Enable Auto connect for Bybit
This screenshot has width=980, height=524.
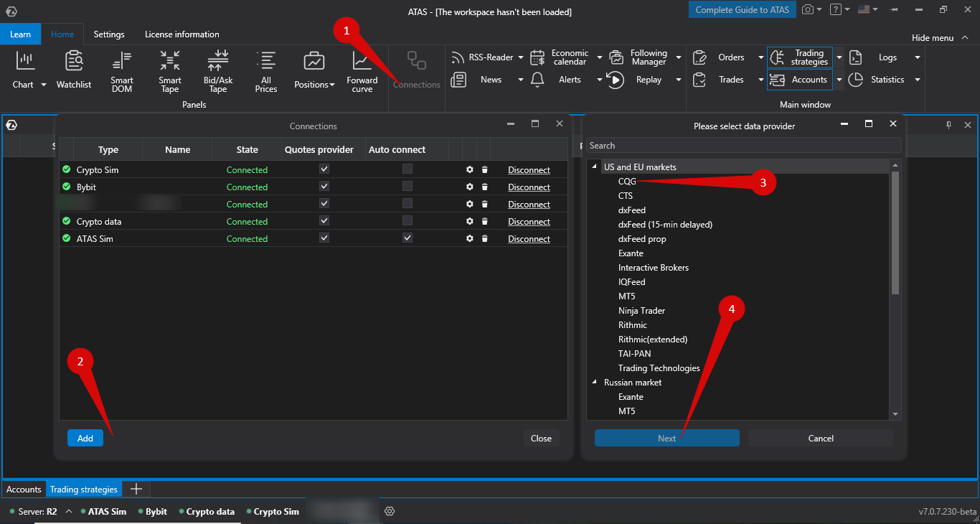click(x=407, y=187)
